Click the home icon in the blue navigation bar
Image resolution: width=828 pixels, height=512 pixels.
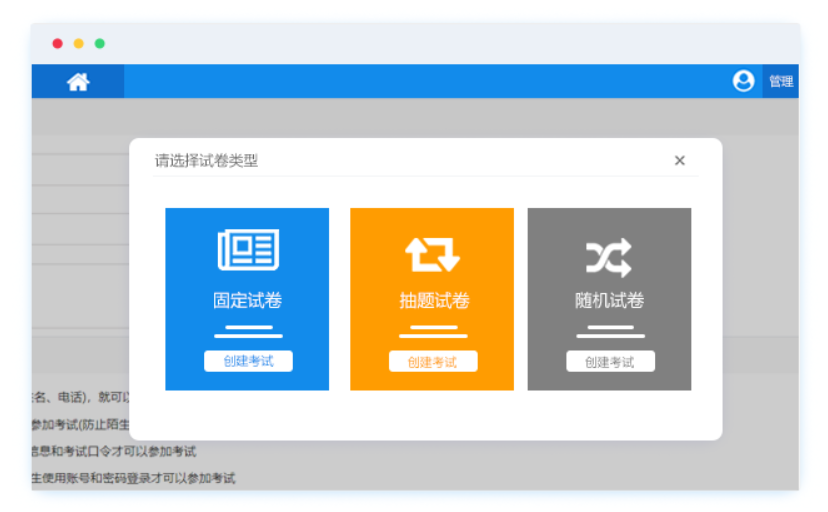(78, 82)
